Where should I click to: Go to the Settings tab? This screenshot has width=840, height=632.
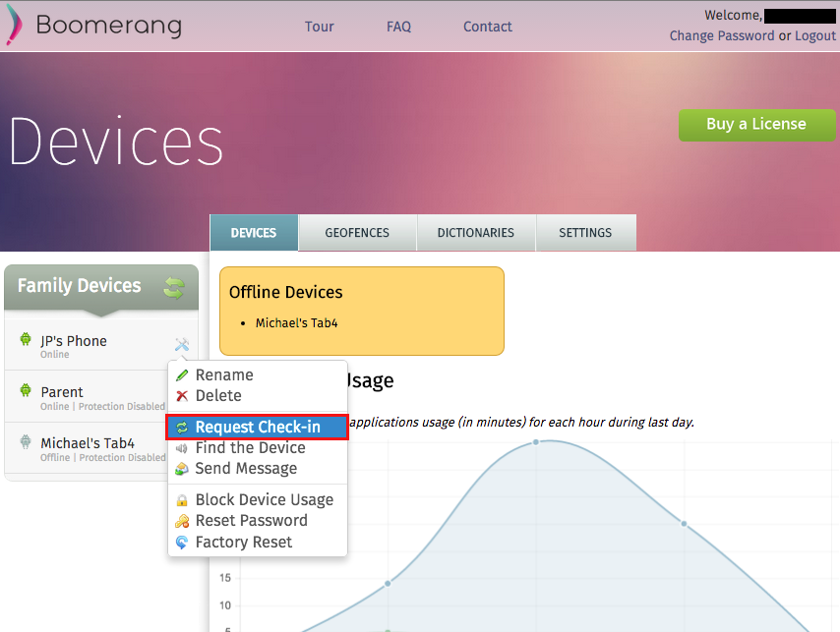585,233
